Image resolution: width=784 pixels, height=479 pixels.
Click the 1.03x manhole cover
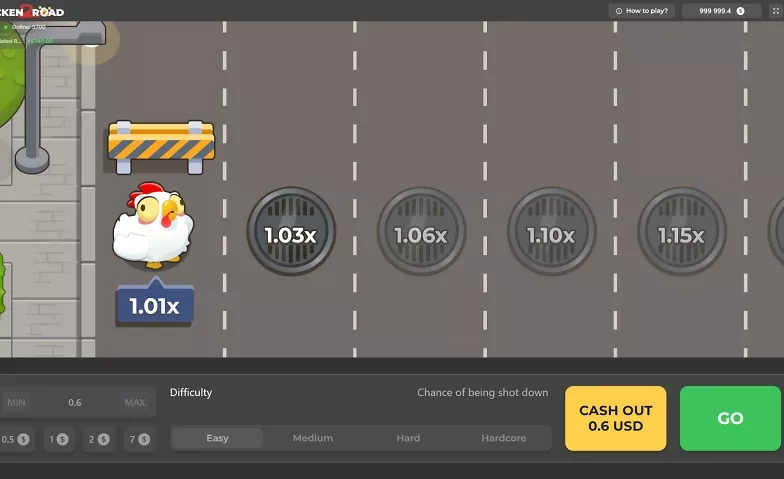pos(290,233)
